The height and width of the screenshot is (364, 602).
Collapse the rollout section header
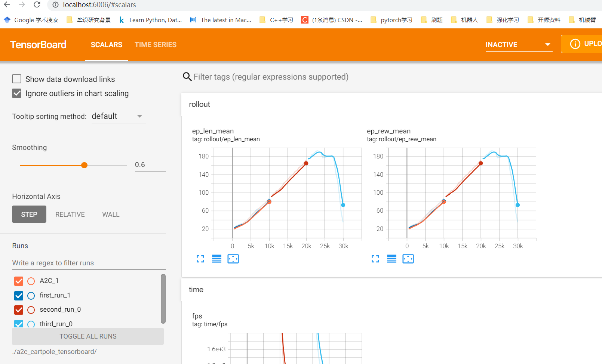coord(391,104)
